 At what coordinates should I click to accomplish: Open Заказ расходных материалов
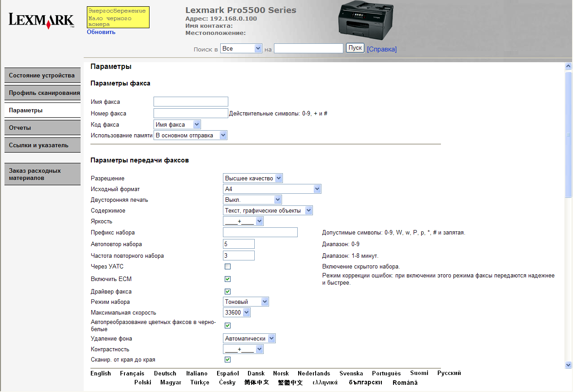[x=43, y=174]
